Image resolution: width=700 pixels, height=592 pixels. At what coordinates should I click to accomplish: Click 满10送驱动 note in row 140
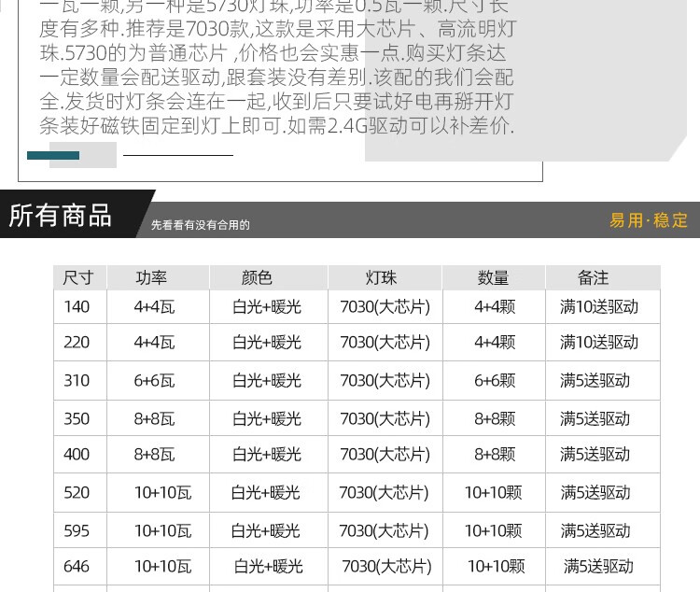(599, 307)
